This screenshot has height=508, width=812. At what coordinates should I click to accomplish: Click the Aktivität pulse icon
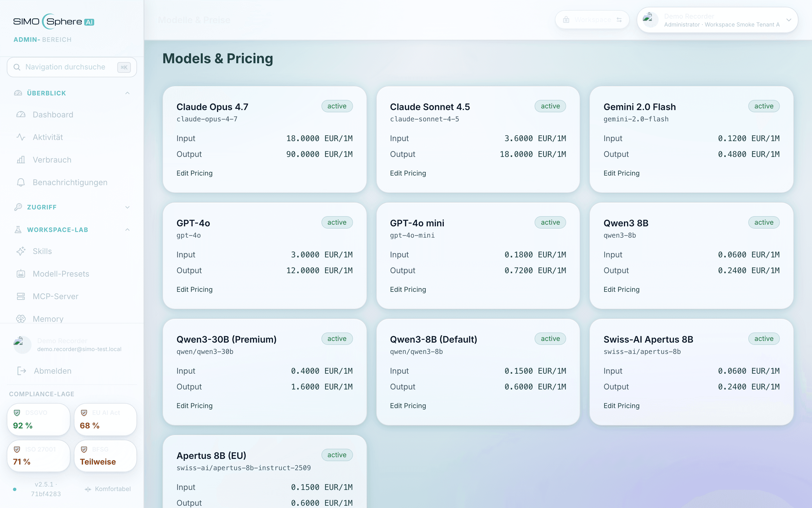pyautogui.click(x=21, y=137)
